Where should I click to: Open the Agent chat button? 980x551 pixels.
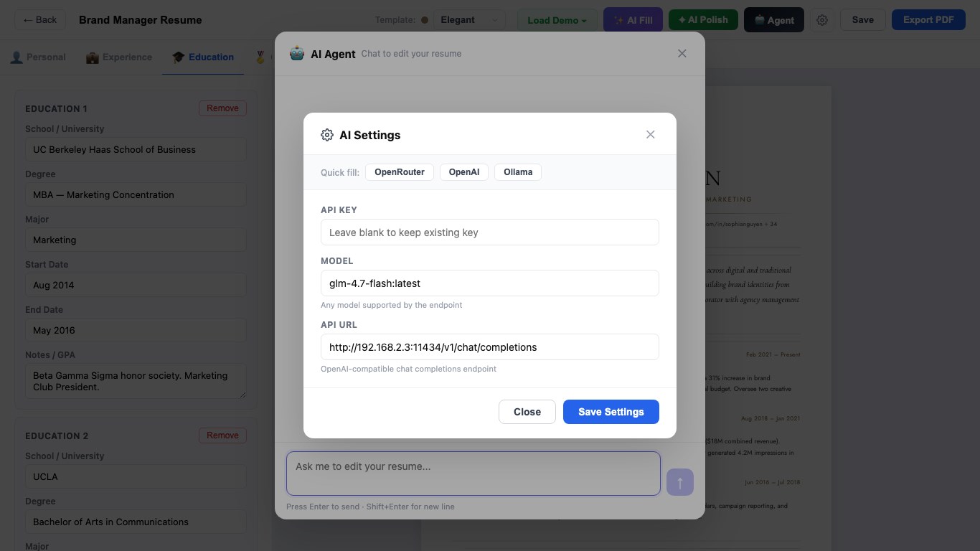coord(774,20)
